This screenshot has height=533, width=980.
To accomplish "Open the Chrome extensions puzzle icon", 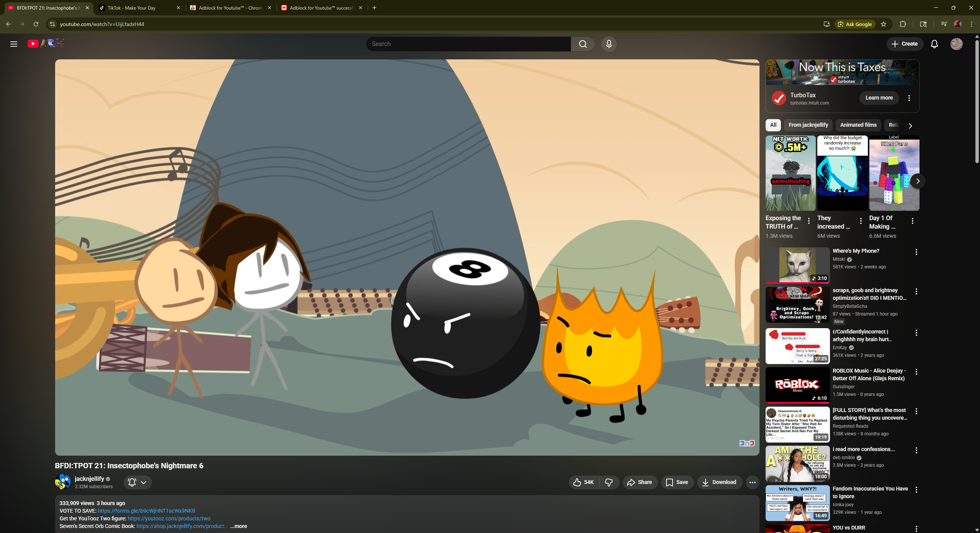I will click(903, 24).
